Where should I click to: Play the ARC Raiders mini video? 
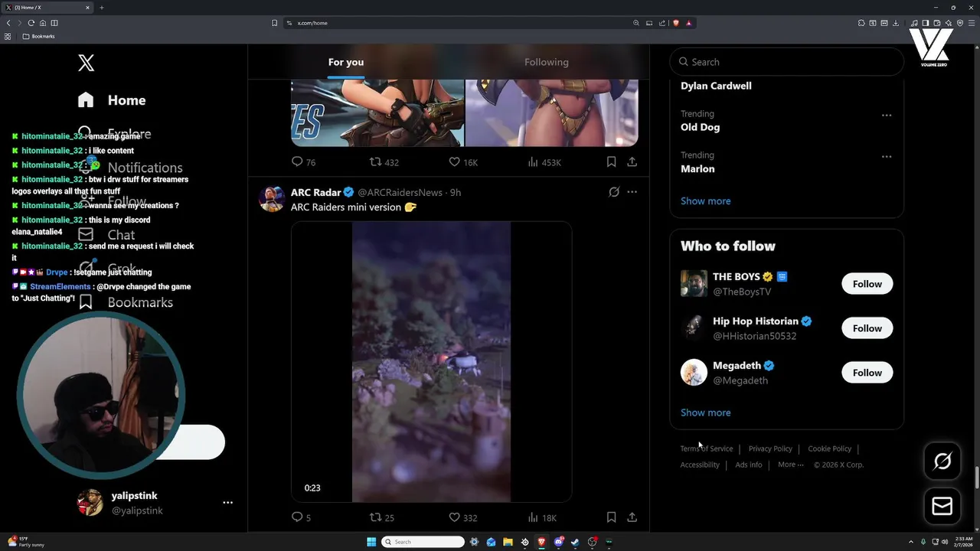coord(431,362)
